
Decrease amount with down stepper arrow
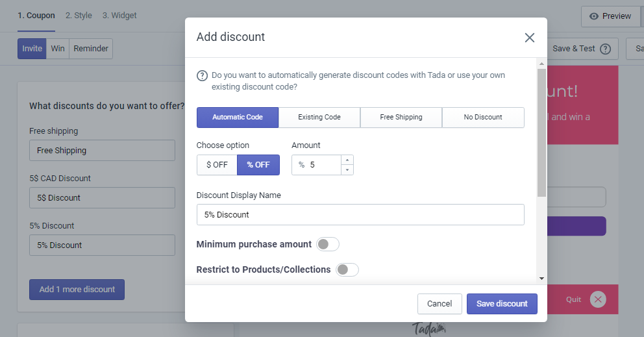coord(347,169)
